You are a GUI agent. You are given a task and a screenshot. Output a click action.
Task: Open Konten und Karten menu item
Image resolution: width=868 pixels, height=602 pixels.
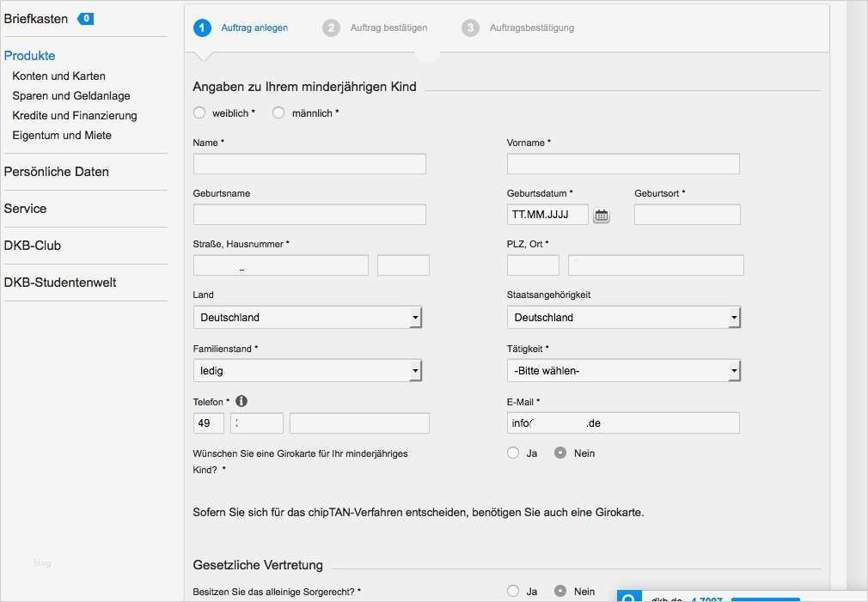tap(58, 76)
